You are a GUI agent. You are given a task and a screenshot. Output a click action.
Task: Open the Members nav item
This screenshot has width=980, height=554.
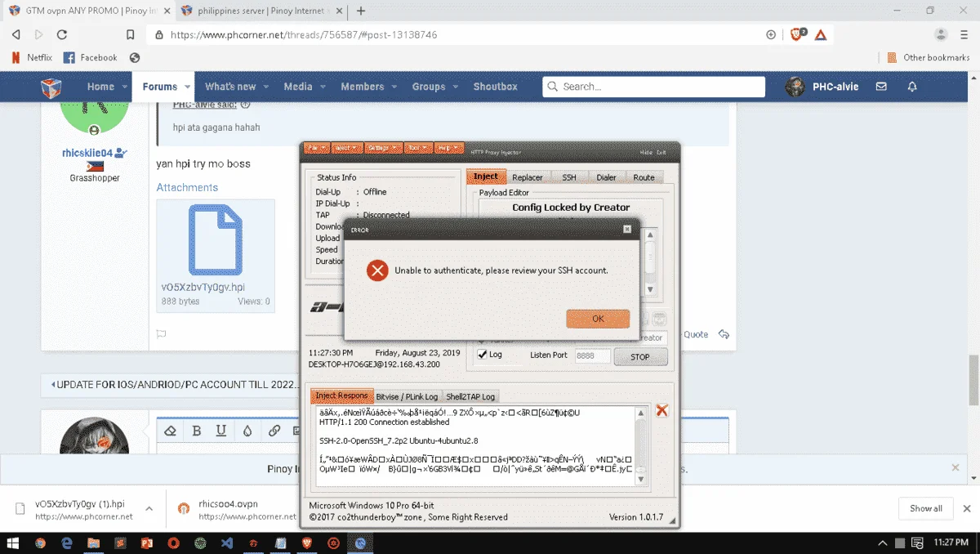click(x=363, y=87)
